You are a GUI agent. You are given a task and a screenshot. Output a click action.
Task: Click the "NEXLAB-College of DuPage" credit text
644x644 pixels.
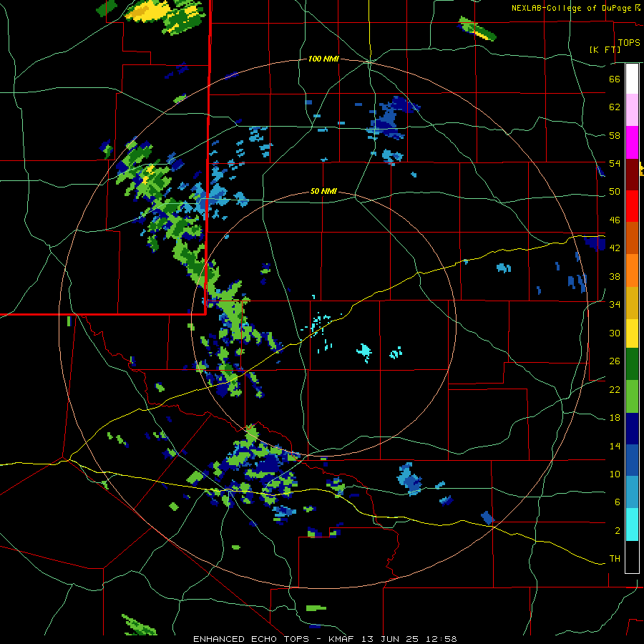(x=571, y=8)
